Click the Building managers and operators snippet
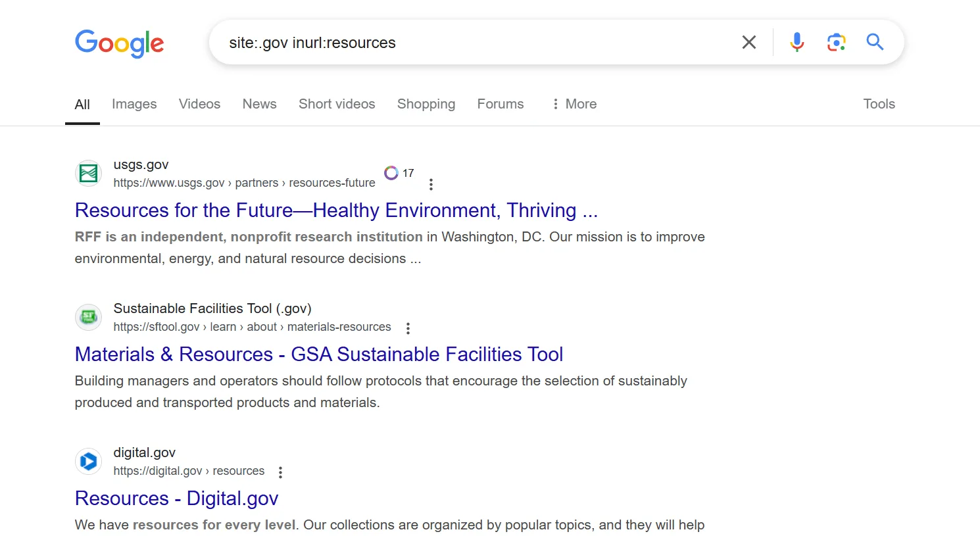 [x=381, y=391]
